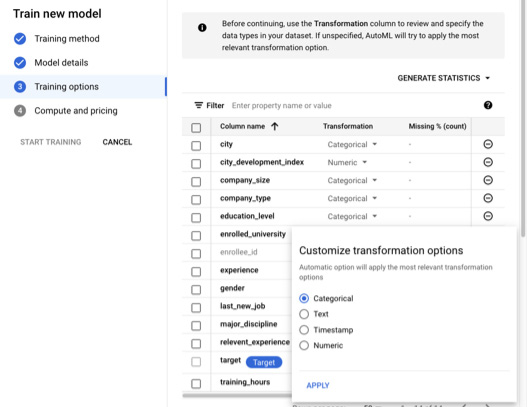Remove the city column with its minus icon

click(x=488, y=144)
